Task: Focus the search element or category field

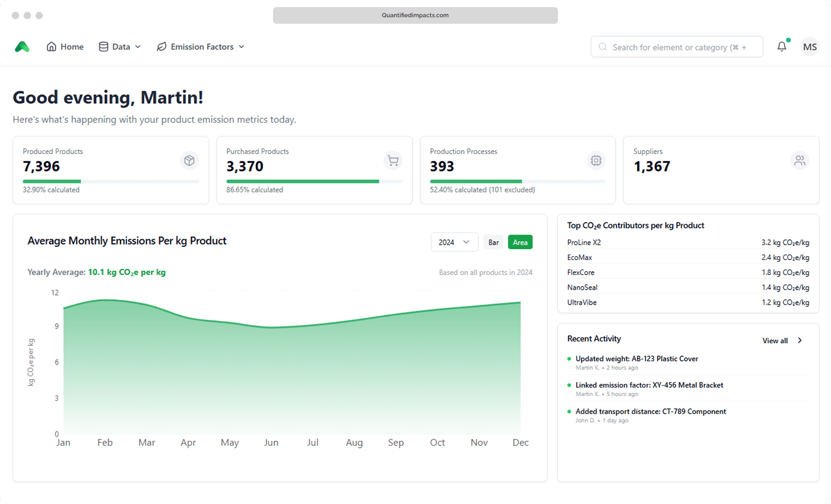Action: point(677,47)
